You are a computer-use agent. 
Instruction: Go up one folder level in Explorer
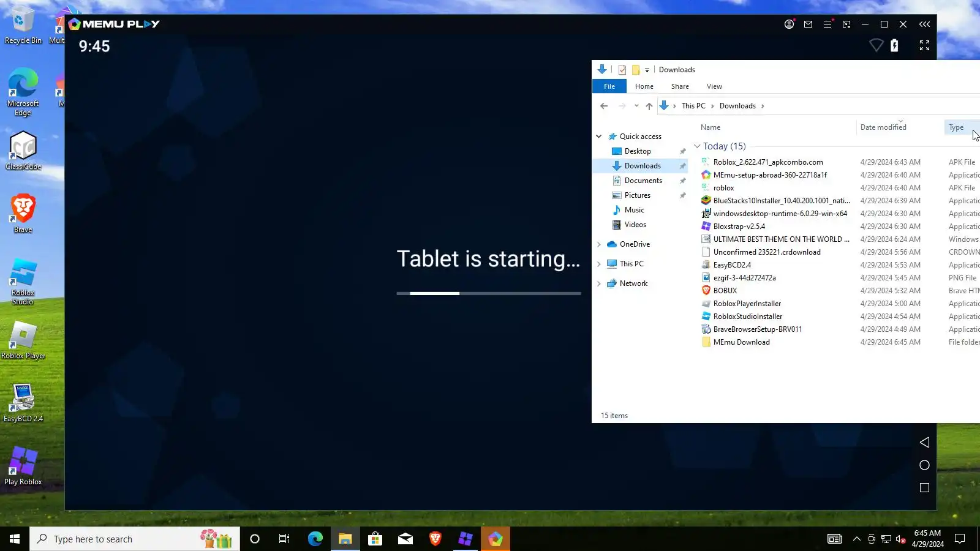pos(649,106)
